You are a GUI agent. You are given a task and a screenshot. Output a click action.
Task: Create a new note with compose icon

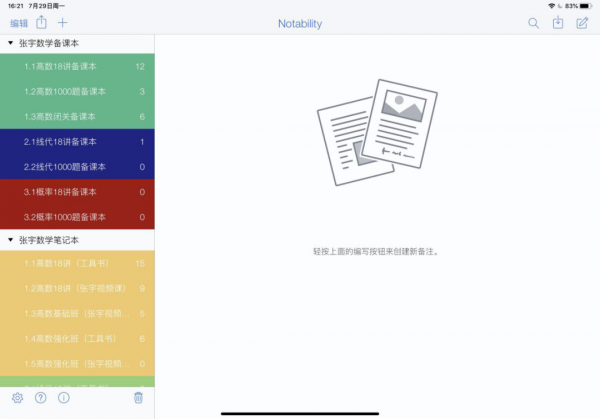582,23
